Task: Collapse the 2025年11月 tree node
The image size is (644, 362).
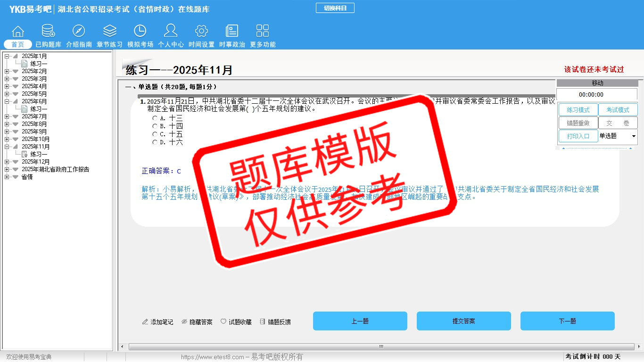Action: (x=7, y=147)
